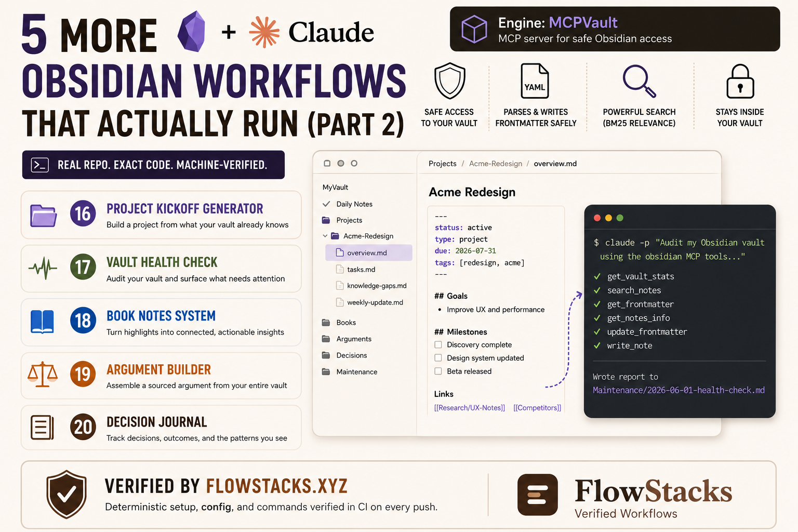The height and width of the screenshot is (532, 798).
Task: Click the number 19 badge
Action: click(x=83, y=374)
